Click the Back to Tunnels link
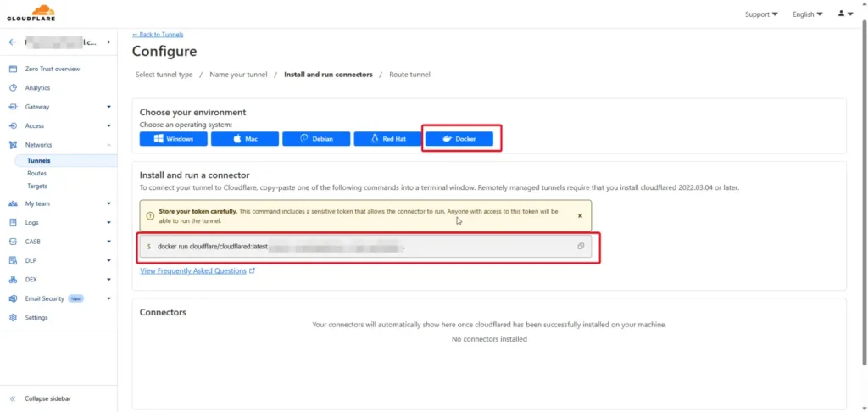This screenshot has width=868, height=412. point(158,34)
